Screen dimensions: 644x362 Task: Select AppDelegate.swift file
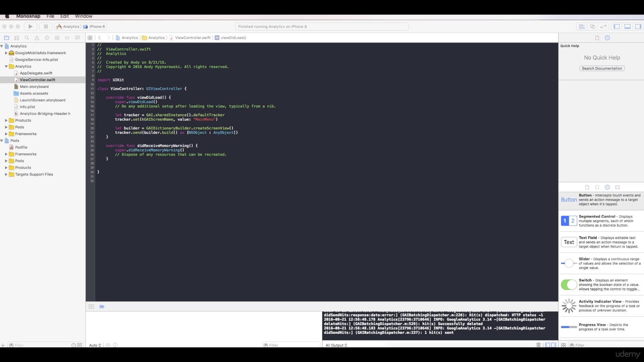pos(36,73)
